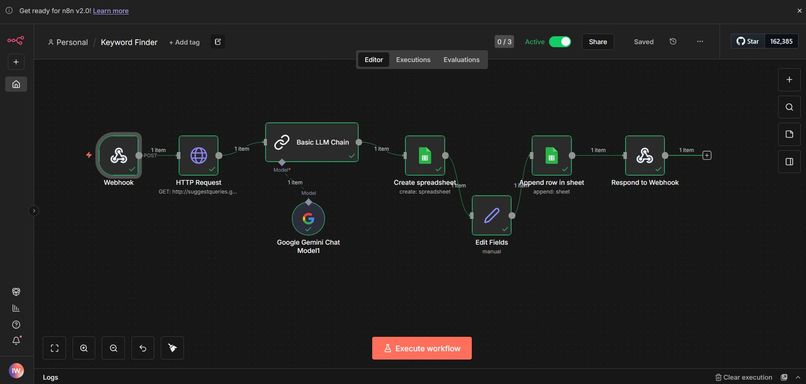
Task: Select the Google Gemini Chat Model1 node
Action: point(308,219)
